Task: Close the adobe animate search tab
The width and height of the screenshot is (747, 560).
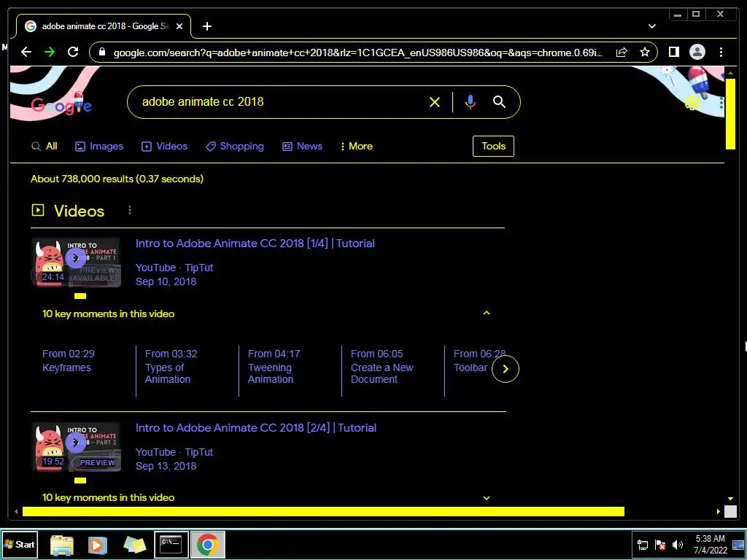Action: click(x=179, y=26)
